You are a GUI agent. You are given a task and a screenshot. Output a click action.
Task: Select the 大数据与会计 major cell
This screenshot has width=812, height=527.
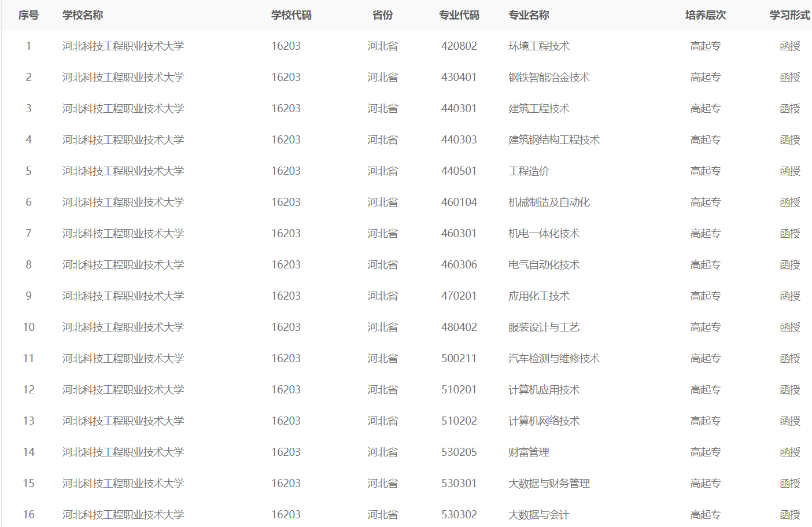(x=539, y=515)
